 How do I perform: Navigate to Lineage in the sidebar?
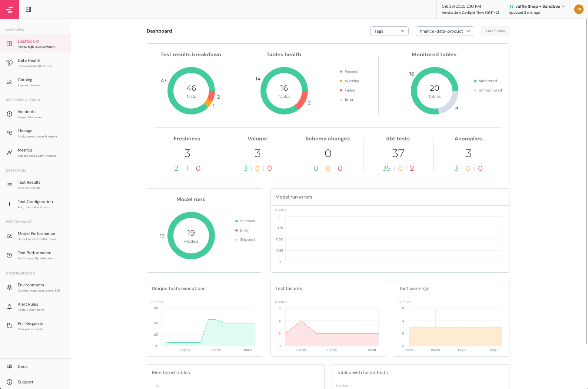[x=36, y=133]
